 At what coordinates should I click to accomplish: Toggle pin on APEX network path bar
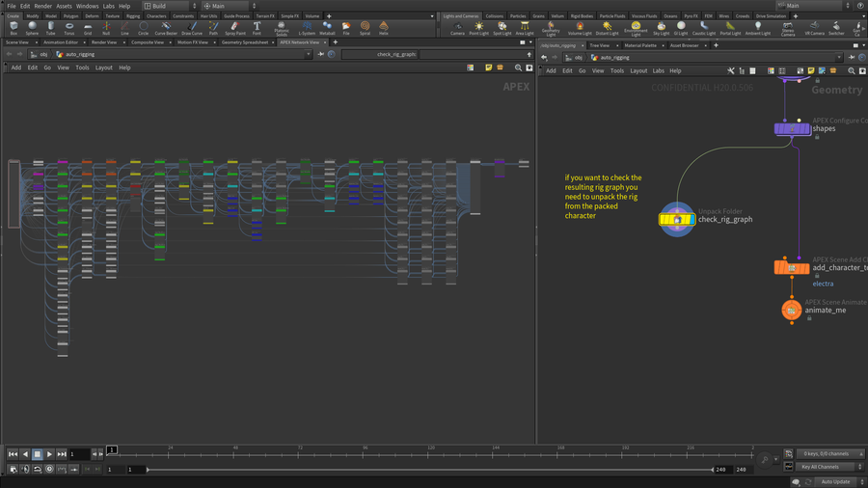(320, 54)
